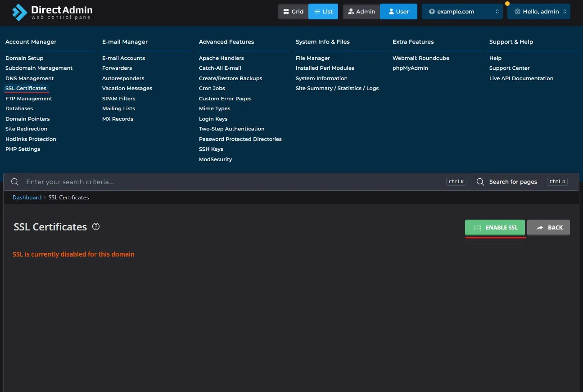Click the help question mark beside SSL Certificates
This screenshot has height=392, width=583.
click(x=96, y=226)
